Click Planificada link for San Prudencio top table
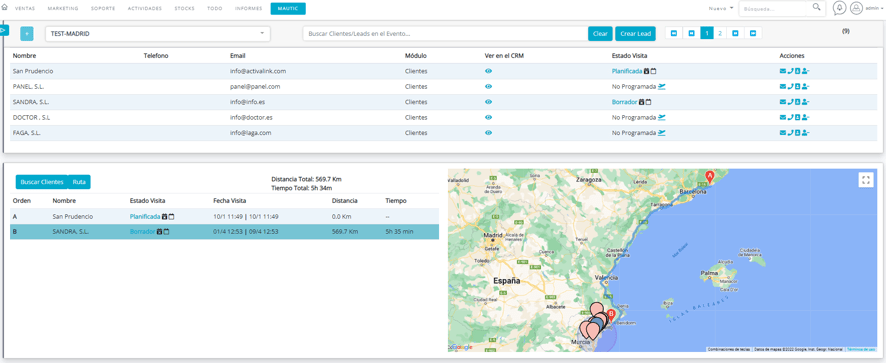The height and width of the screenshot is (363, 886). click(627, 71)
